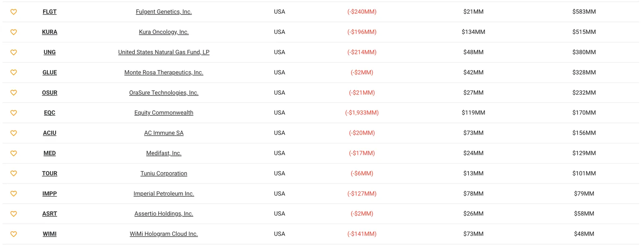Open Monte Rosa Therapeutics, Inc. link

click(x=164, y=72)
